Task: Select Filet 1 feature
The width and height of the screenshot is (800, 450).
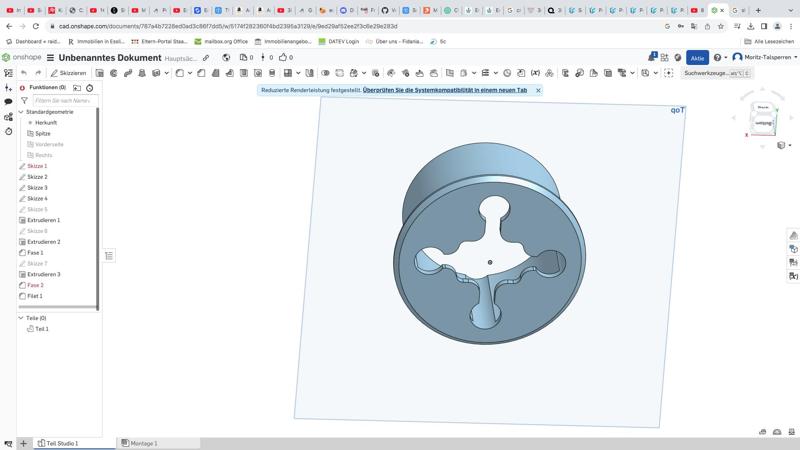Action: point(35,296)
